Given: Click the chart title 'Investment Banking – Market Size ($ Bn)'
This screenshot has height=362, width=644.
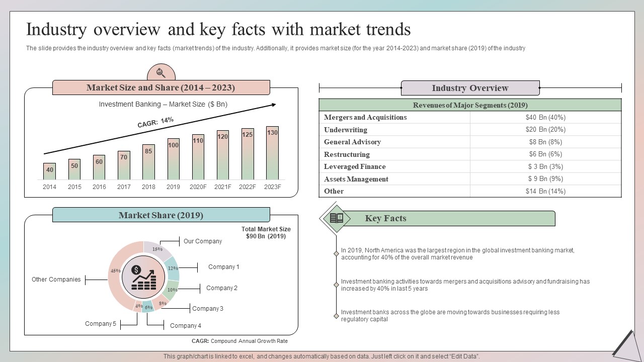Looking at the screenshot, I should [x=163, y=105].
